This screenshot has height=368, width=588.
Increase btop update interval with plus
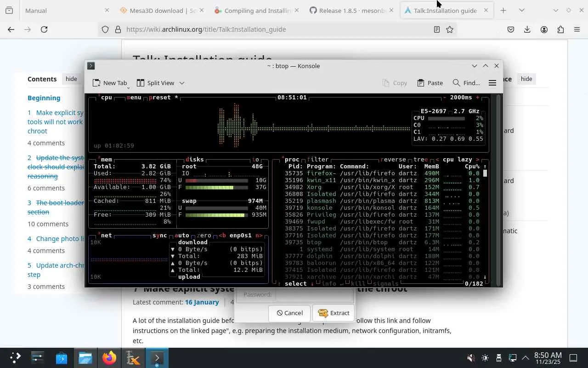point(478,98)
